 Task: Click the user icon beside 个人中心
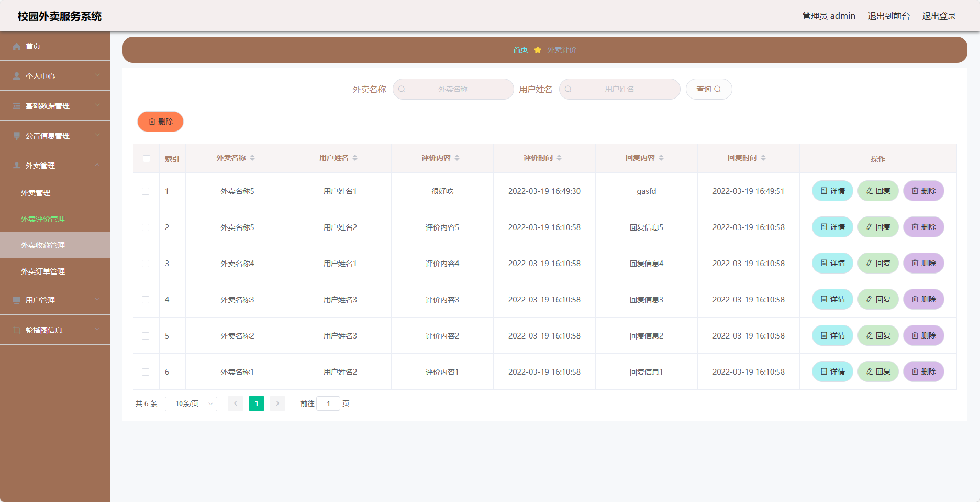pos(17,77)
